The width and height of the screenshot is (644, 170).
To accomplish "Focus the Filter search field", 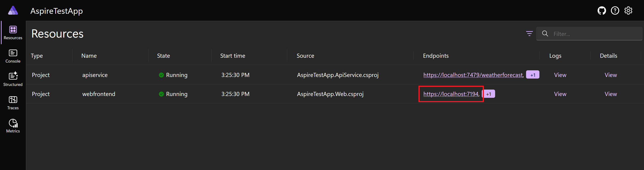I will [x=595, y=34].
